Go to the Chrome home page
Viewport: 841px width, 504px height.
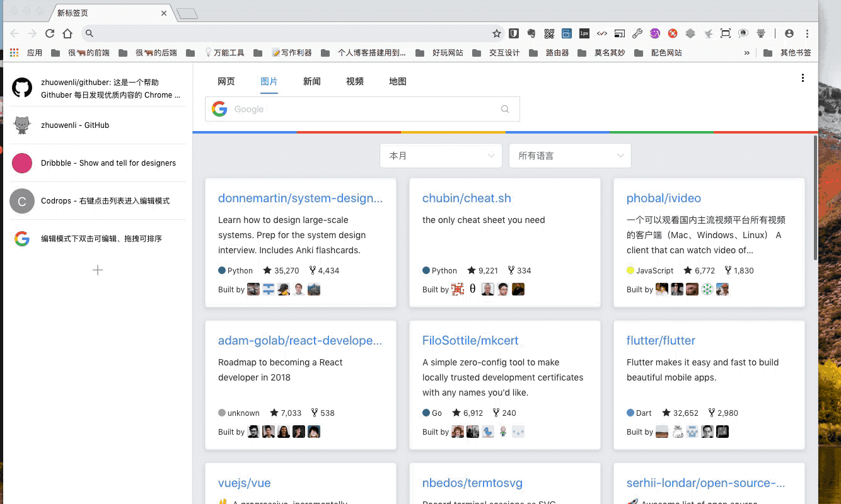pos(67,33)
